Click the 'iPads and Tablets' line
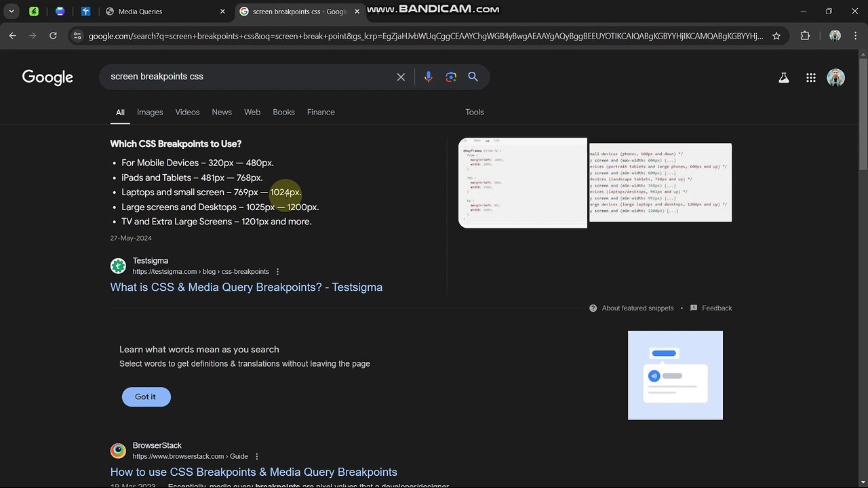 192,178
